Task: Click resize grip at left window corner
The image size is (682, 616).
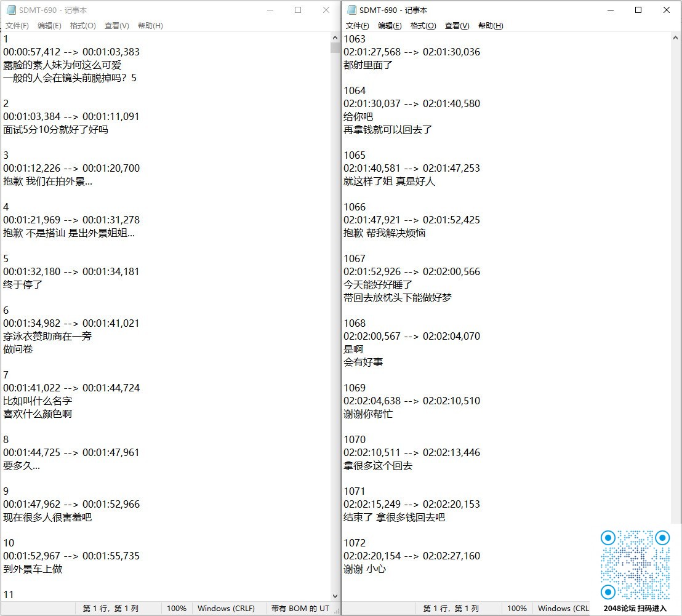Action: (x=337, y=611)
